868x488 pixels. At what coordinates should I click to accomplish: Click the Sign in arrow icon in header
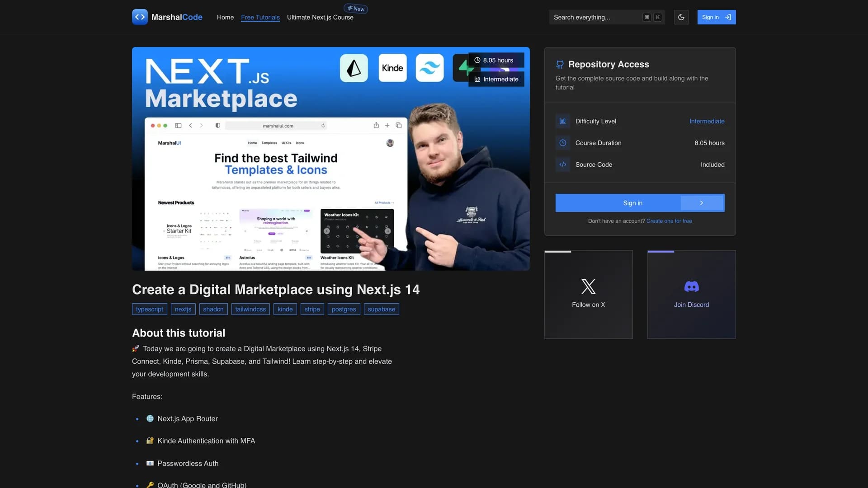pos(728,17)
